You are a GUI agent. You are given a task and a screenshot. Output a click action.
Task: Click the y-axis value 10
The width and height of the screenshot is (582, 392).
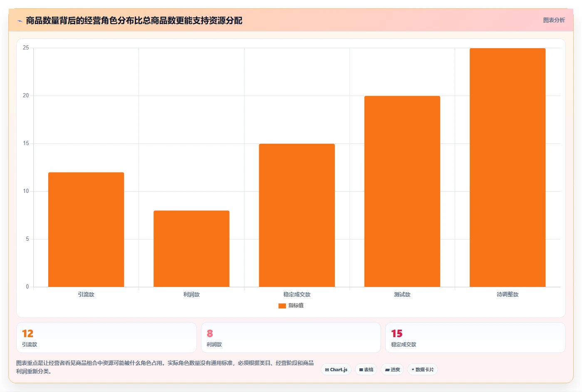click(x=26, y=191)
